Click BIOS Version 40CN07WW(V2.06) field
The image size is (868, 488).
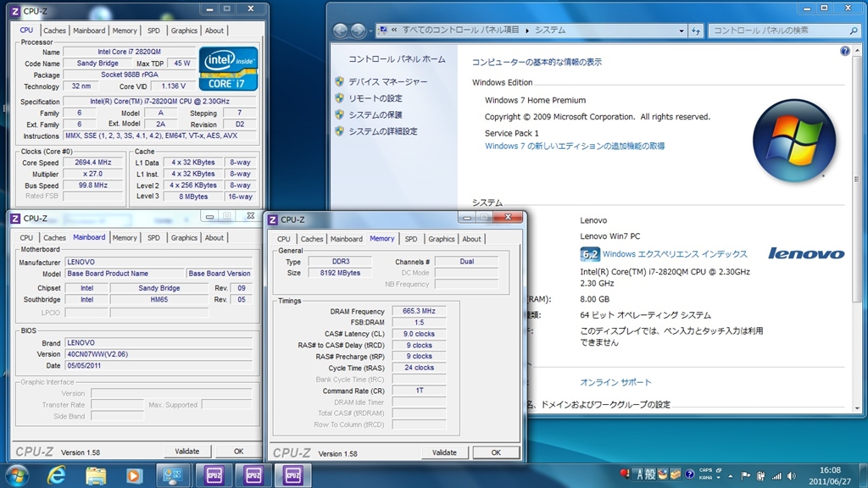tap(159, 354)
